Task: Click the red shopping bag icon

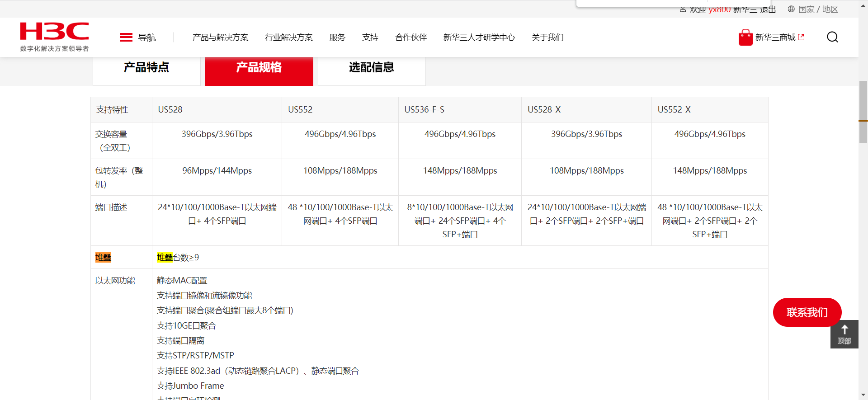Action: point(745,38)
